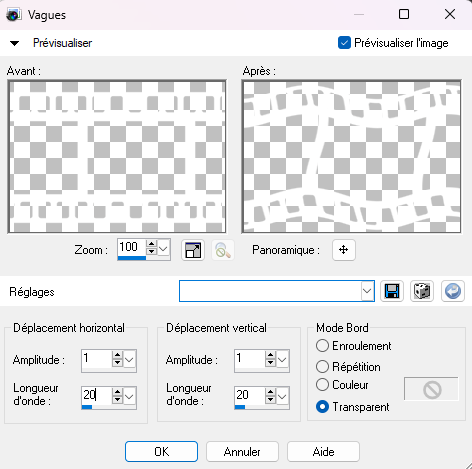
Task: Select the Répétition edge mode
Action: click(322, 367)
